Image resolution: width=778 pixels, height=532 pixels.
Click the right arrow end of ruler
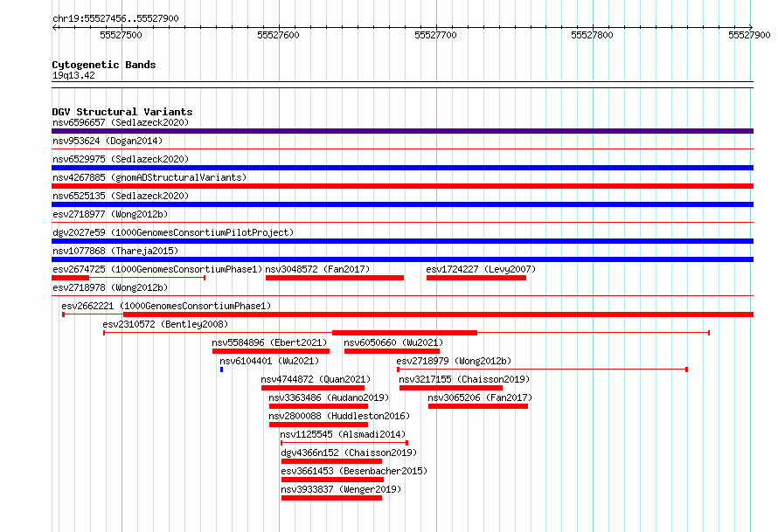(x=751, y=27)
